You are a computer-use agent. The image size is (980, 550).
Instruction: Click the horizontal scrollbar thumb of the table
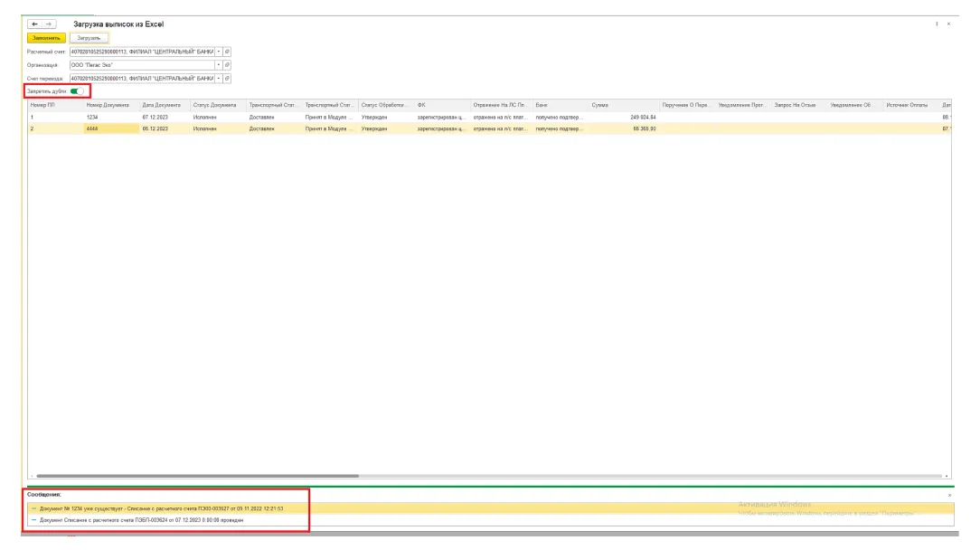point(197,476)
